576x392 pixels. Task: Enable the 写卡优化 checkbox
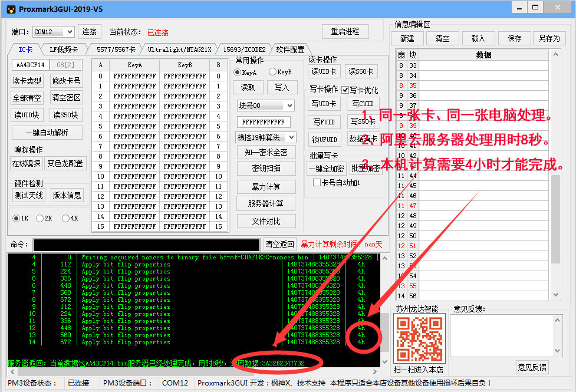point(345,90)
